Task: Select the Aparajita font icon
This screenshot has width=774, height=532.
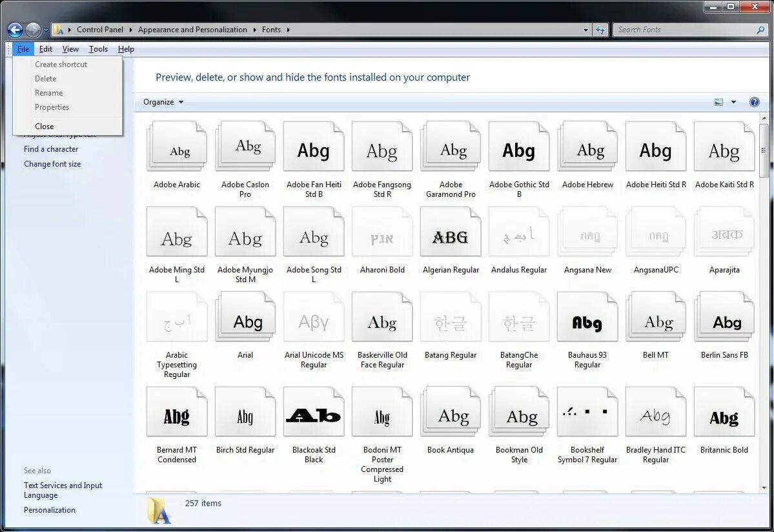Action: tap(724, 231)
